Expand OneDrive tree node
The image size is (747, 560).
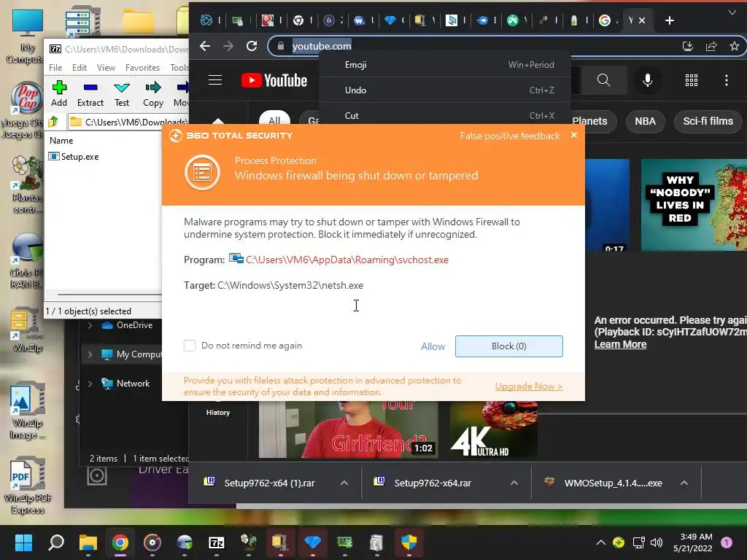click(x=90, y=325)
